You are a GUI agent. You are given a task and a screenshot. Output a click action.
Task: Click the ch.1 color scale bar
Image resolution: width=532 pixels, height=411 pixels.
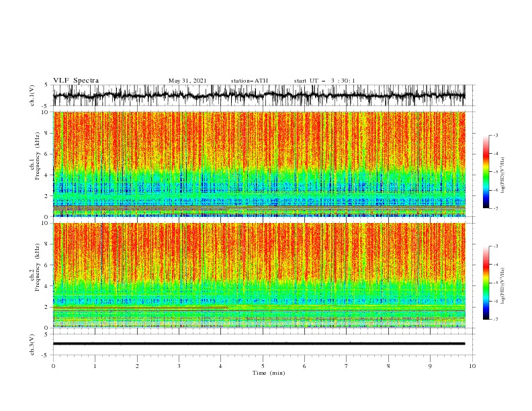(x=486, y=172)
